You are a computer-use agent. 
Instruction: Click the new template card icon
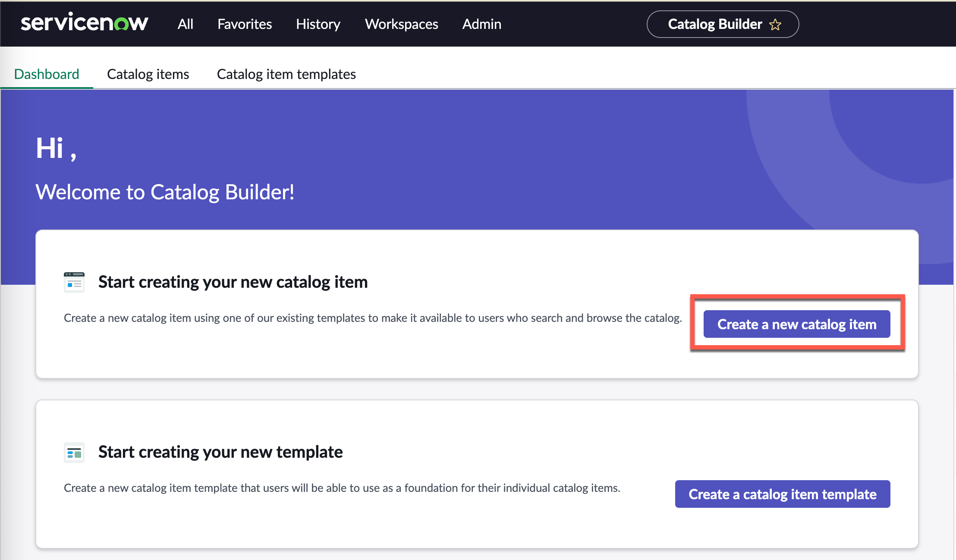pyautogui.click(x=74, y=453)
